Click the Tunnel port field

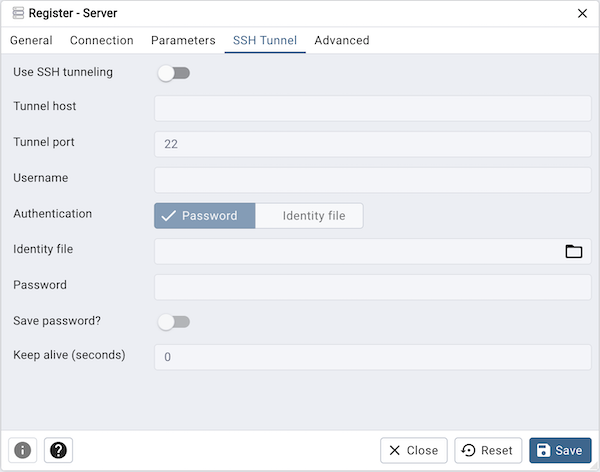click(372, 144)
